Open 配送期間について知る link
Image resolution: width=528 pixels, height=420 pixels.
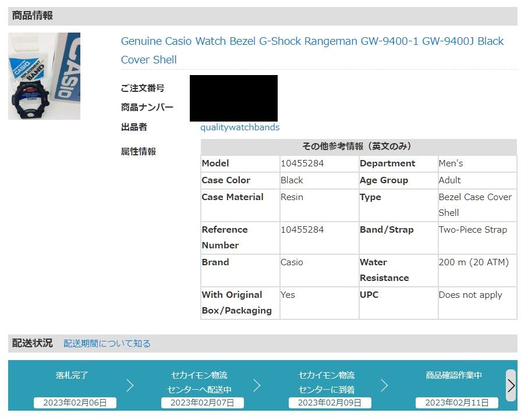107,343
